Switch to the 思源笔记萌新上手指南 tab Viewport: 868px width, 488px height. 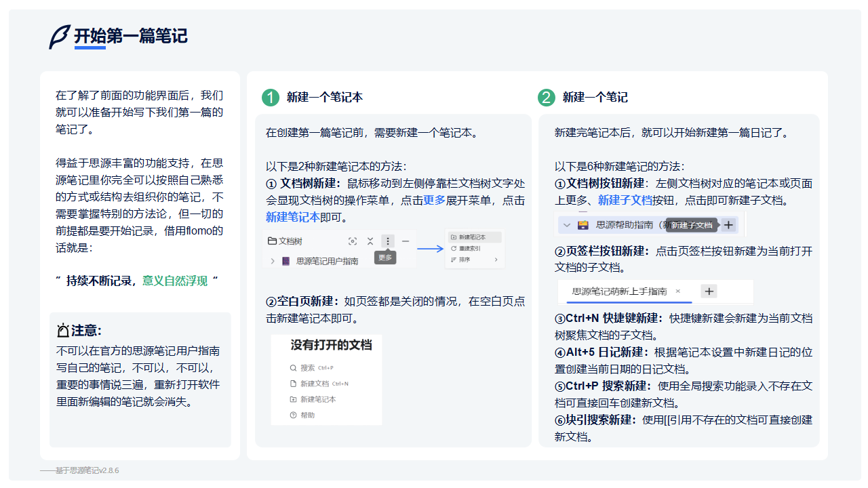(x=620, y=291)
